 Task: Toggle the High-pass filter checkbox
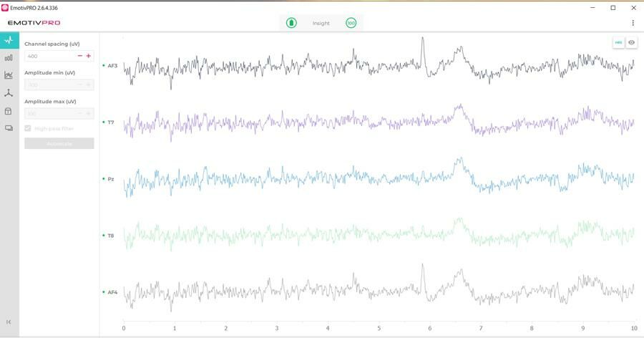point(28,128)
